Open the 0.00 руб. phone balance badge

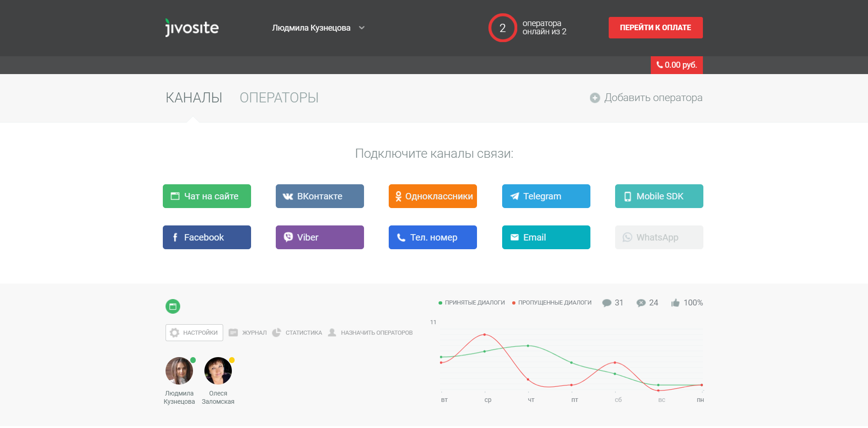click(676, 65)
